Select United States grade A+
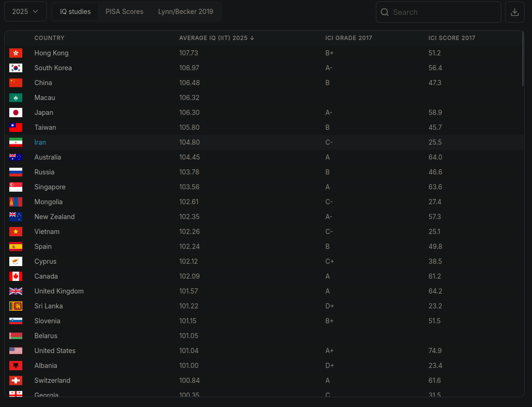Viewport: 532px width, 407px height. (x=329, y=351)
